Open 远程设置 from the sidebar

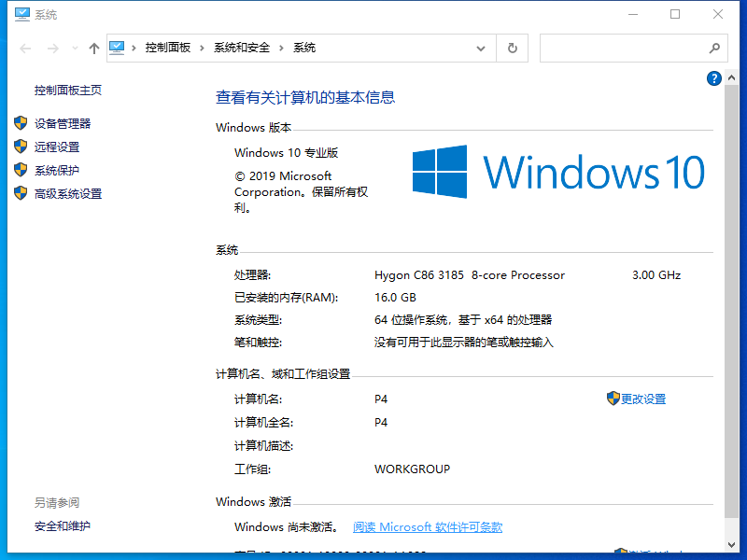pyautogui.click(x=57, y=147)
